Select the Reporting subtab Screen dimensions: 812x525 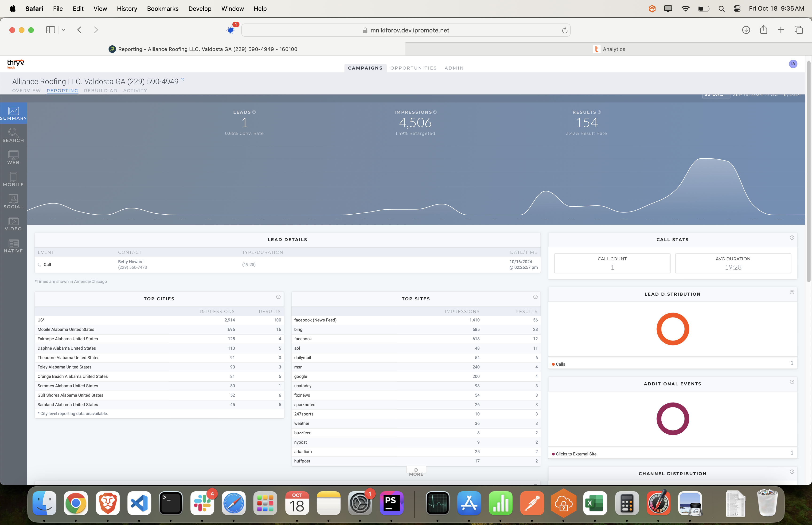point(62,91)
